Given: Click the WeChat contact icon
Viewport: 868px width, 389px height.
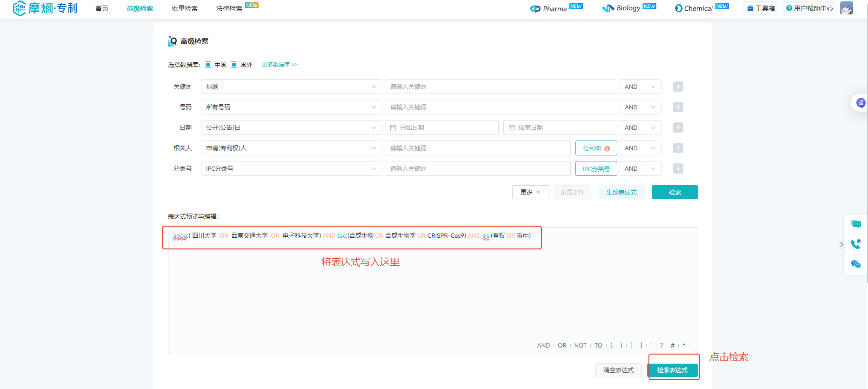Looking at the screenshot, I should click(855, 264).
